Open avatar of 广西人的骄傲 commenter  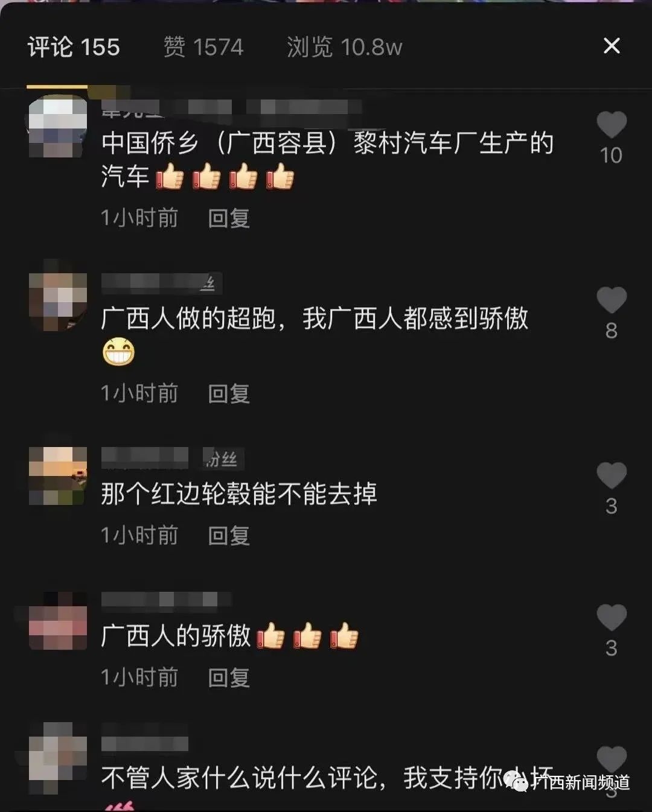(58, 621)
